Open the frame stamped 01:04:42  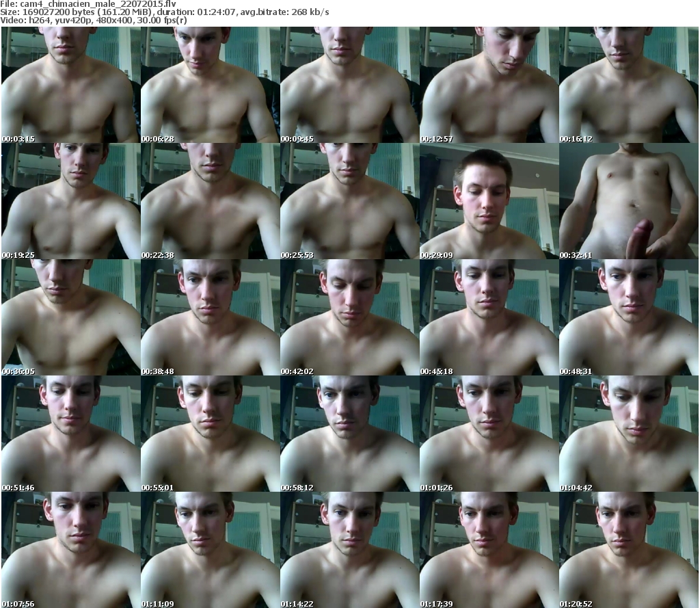[629, 434]
